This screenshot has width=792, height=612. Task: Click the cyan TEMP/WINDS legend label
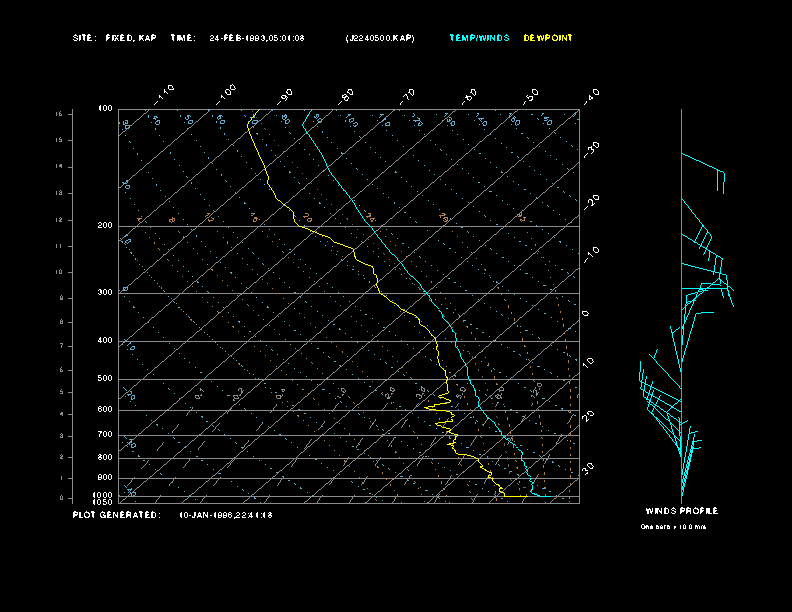pos(479,38)
